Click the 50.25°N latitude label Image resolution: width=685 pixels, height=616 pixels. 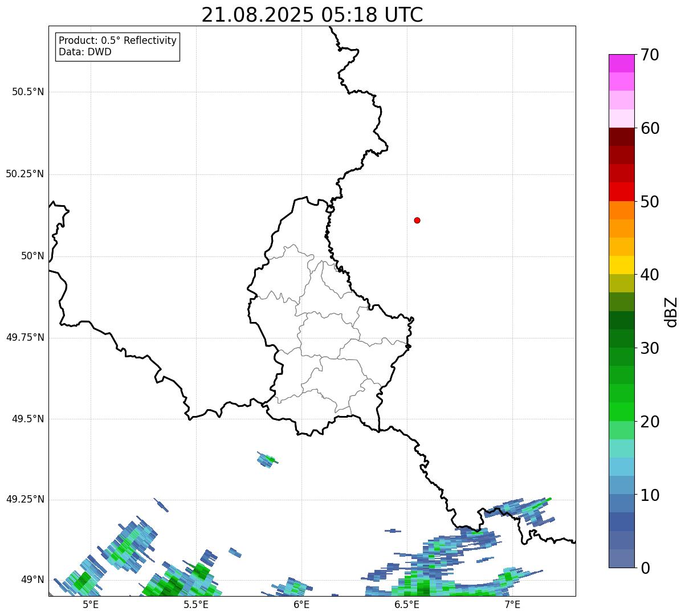point(25,174)
